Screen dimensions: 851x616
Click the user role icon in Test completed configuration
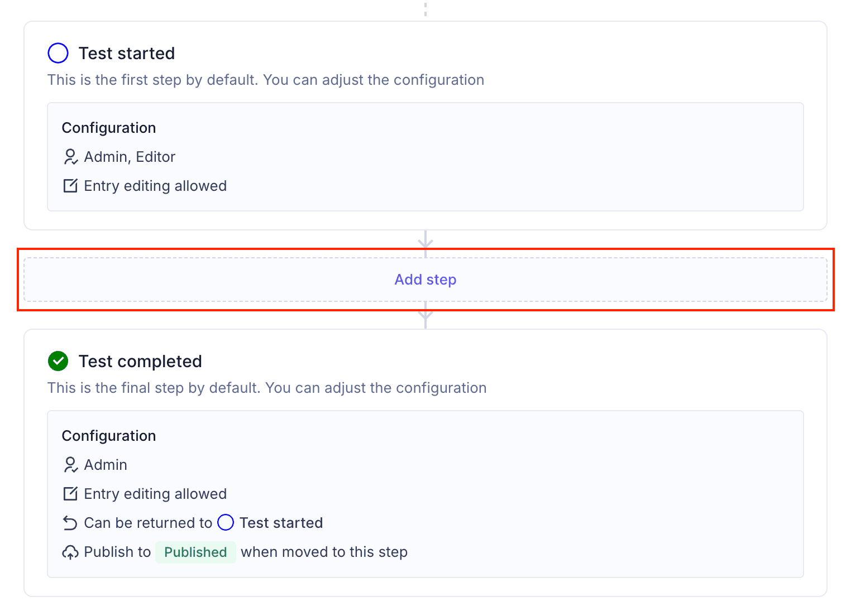70,465
